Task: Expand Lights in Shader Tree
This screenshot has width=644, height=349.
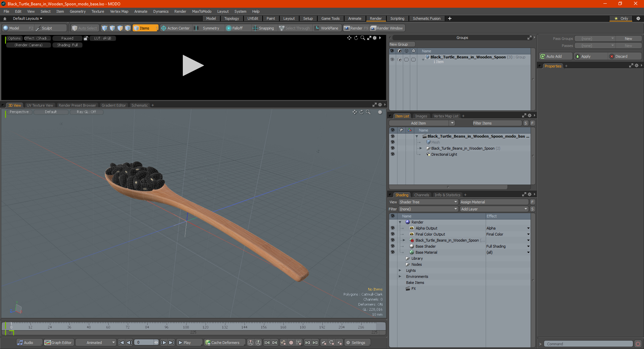Action: [x=400, y=270]
